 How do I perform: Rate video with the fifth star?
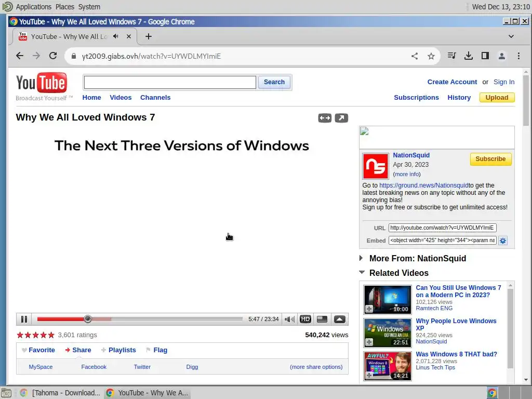(51, 335)
